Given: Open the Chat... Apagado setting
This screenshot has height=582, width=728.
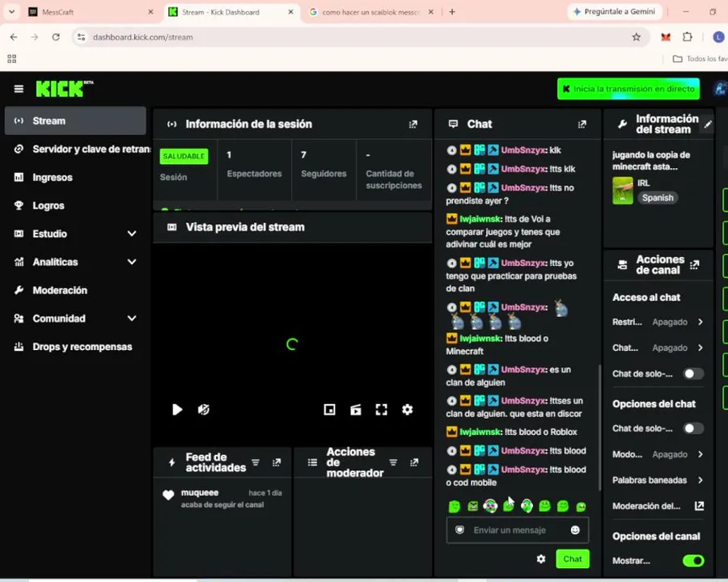Looking at the screenshot, I should pos(658,348).
